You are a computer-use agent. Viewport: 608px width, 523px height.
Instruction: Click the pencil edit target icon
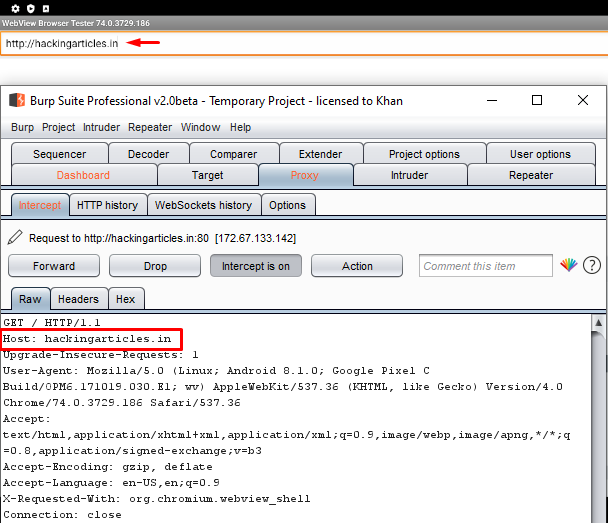pyautogui.click(x=15, y=237)
